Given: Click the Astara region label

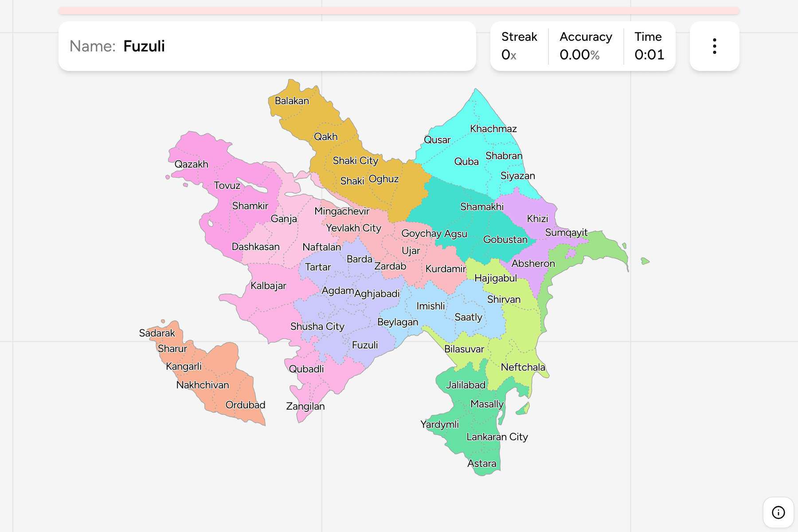Looking at the screenshot, I should [x=481, y=464].
